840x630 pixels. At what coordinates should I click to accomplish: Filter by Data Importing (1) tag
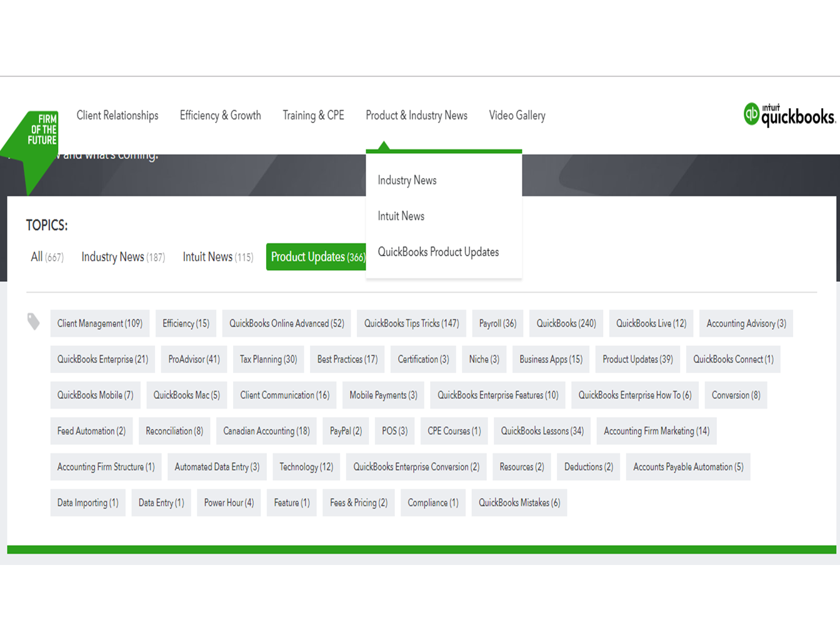[88, 502]
